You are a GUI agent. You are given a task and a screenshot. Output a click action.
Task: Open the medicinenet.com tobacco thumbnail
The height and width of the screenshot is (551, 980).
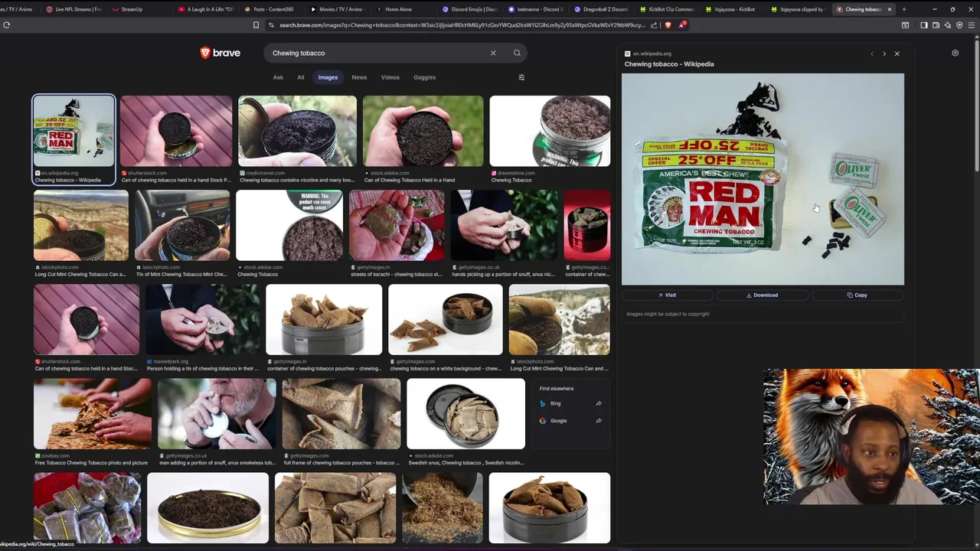tap(297, 131)
